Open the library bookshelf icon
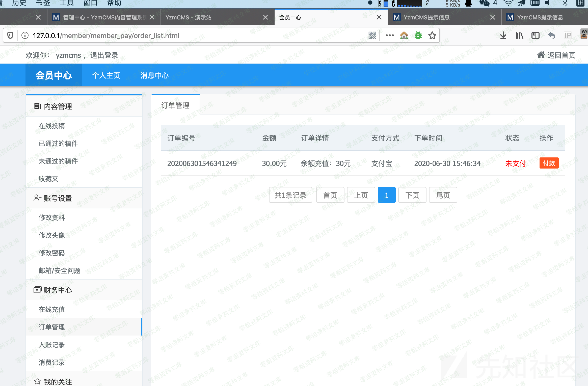 pos(519,36)
